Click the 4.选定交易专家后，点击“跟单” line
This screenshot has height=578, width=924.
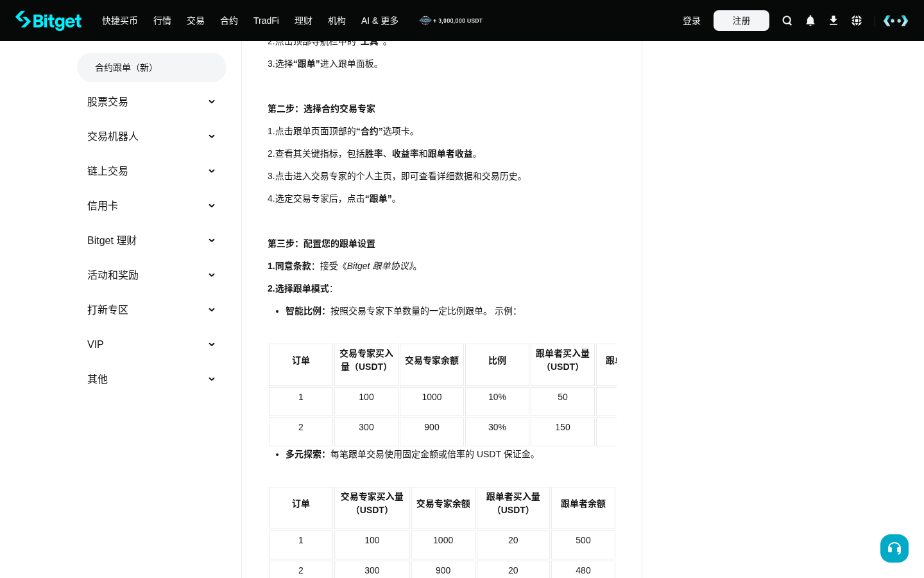click(x=334, y=198)
